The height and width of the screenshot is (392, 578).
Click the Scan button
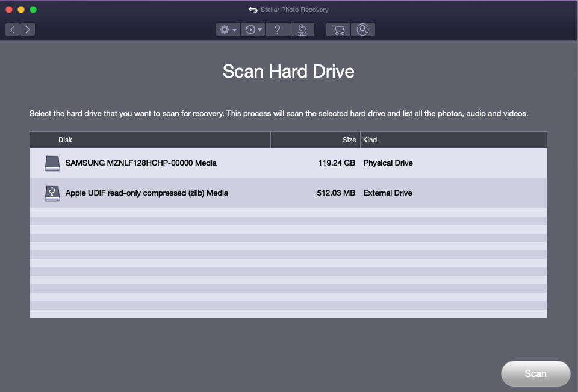(x=536, y=373)
